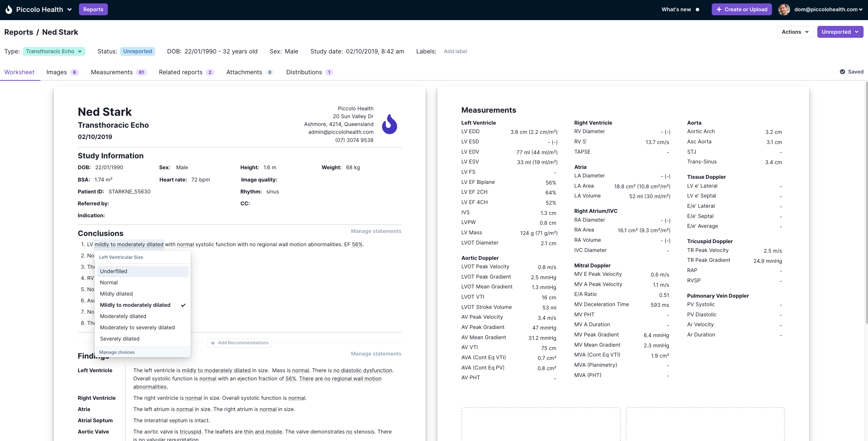
Task: Open the Related reports tab
Action: pyautogui.click(x=180, y=72)
